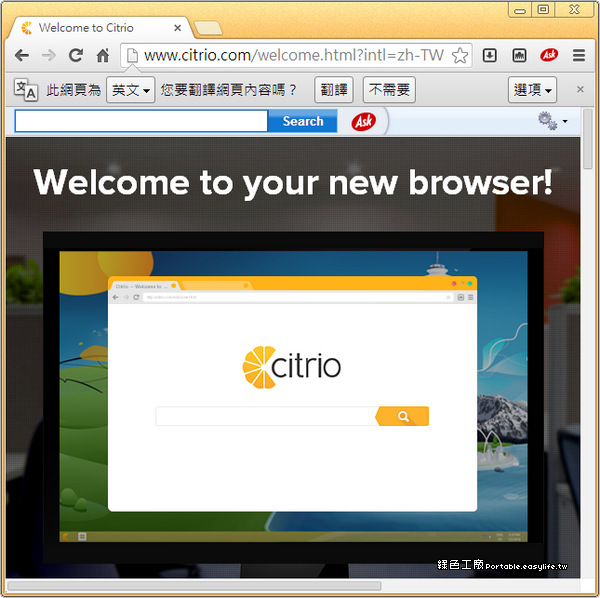Maximize the Citrio window

pos(543,10)
